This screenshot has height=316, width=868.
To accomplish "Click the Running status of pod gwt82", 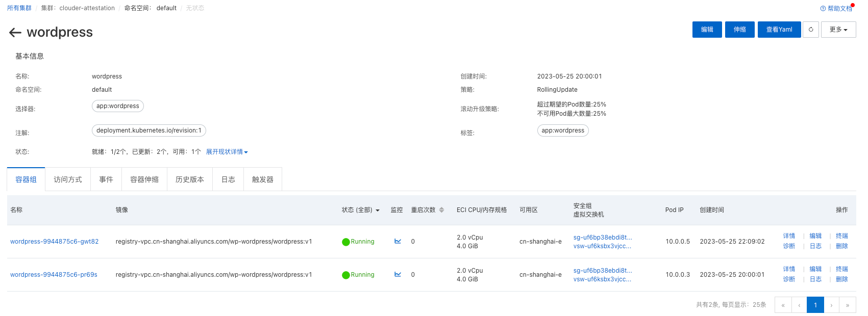I will click(358, 242).
